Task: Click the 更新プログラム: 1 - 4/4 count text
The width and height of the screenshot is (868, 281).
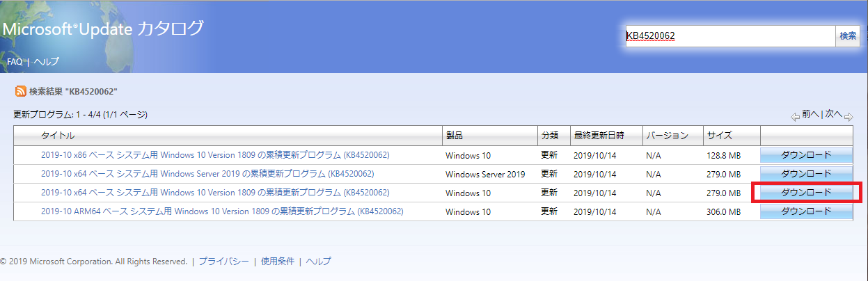Action: (x=81, y=114)
